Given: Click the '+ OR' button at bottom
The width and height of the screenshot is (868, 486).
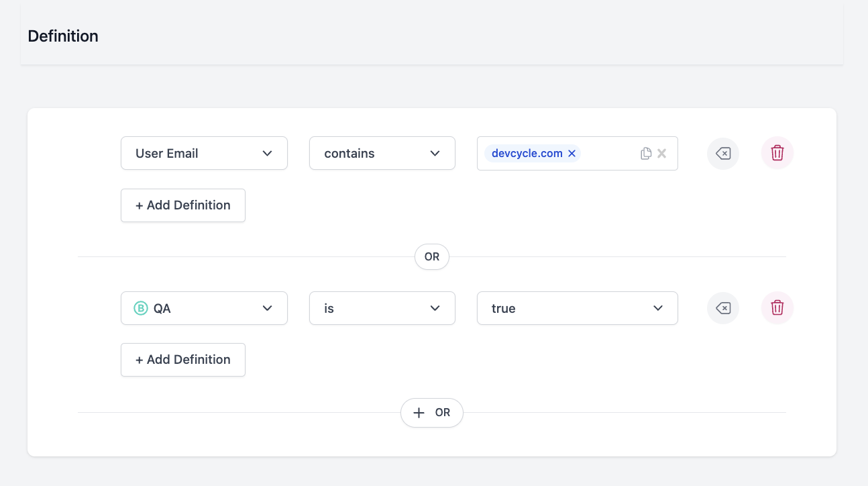Looking at the screenshot, I should 432,413.
